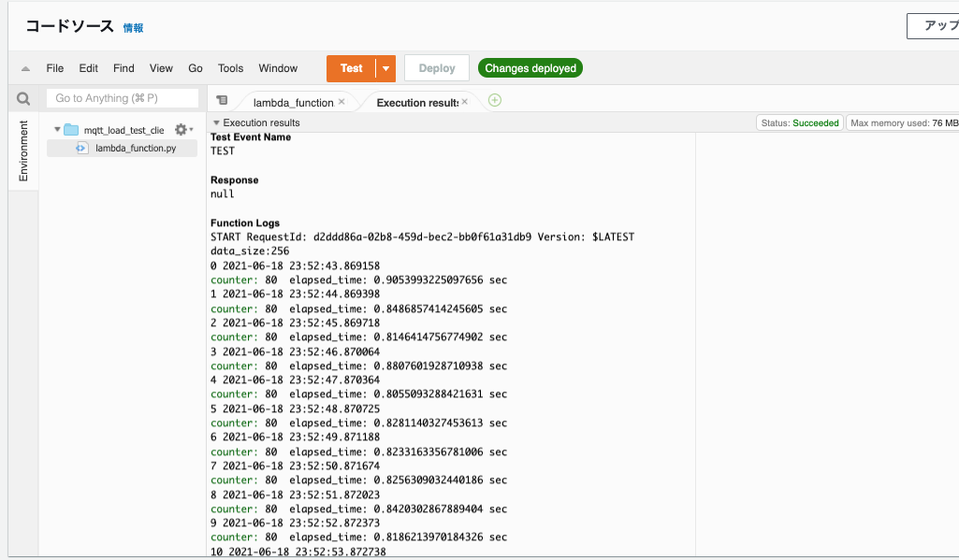Open a new tab with the green plus icon

coord(494,99)
